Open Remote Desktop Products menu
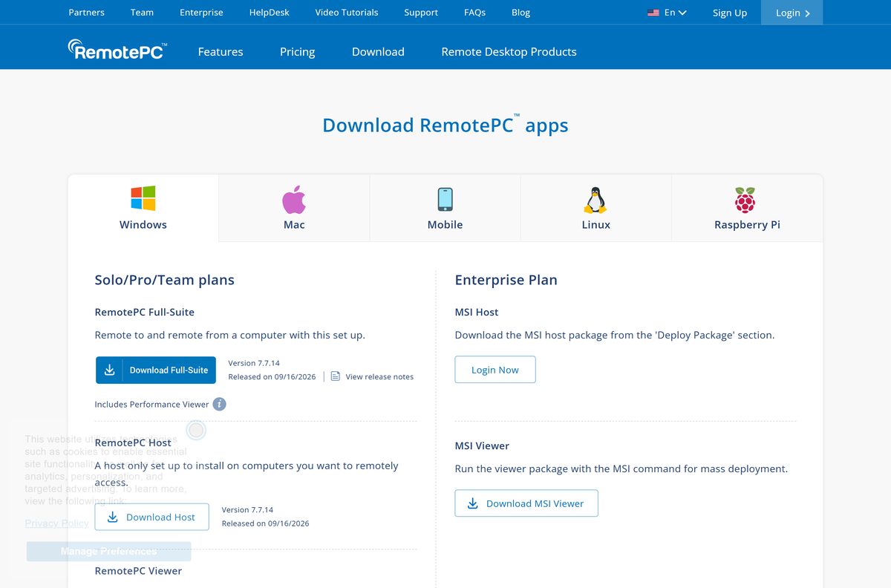The height and width of the screenshot is (588, 891). tap(509, 52)
